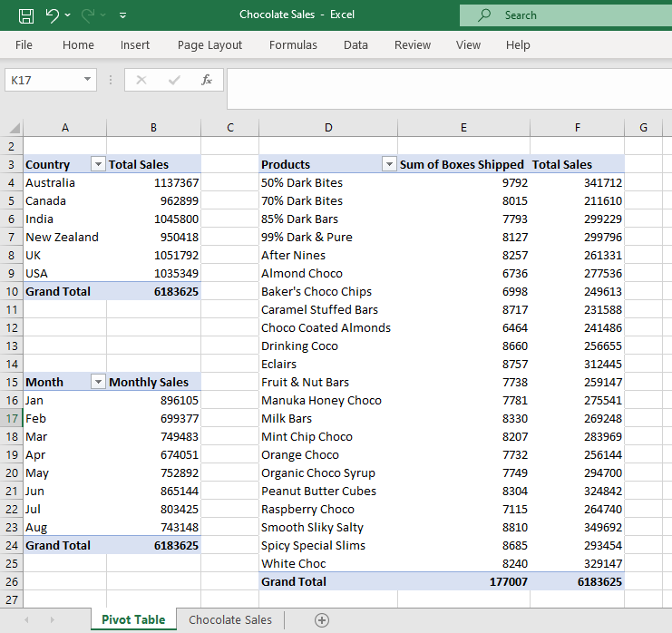This screenshot has height=633, width=672.
Task: Select column D header
Action: point(328,128)
